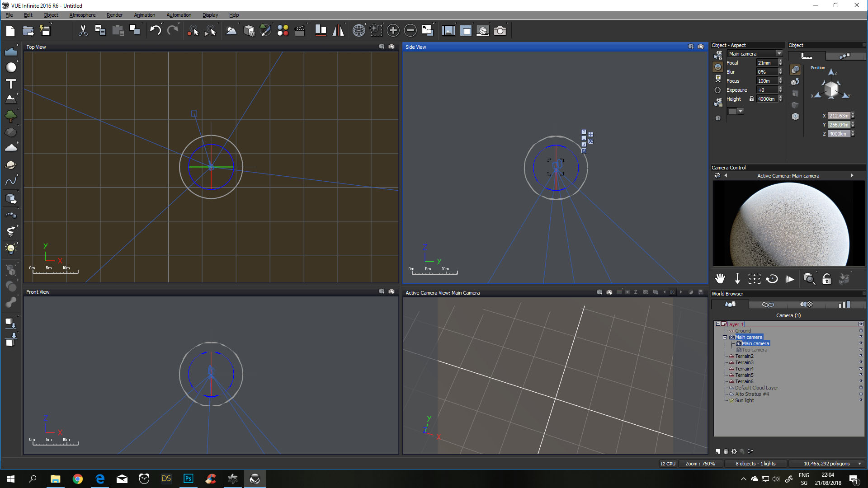Toggle visibility eye of Sun light
The width and height of the screenshot is (868, 488).
click(x=861, y=400)
